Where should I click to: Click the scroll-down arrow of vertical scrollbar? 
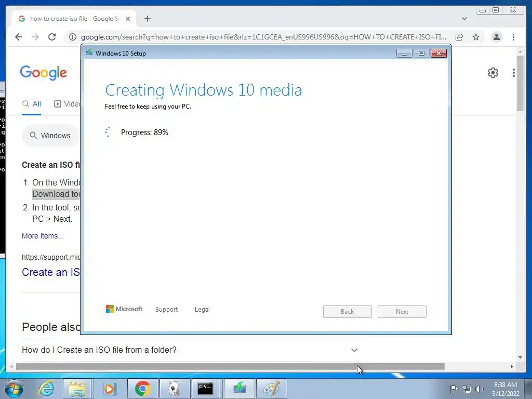[520, 357]
